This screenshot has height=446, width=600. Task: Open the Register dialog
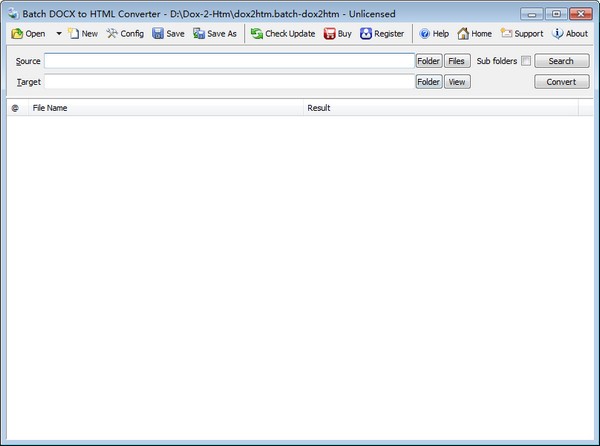click(382, 33)
